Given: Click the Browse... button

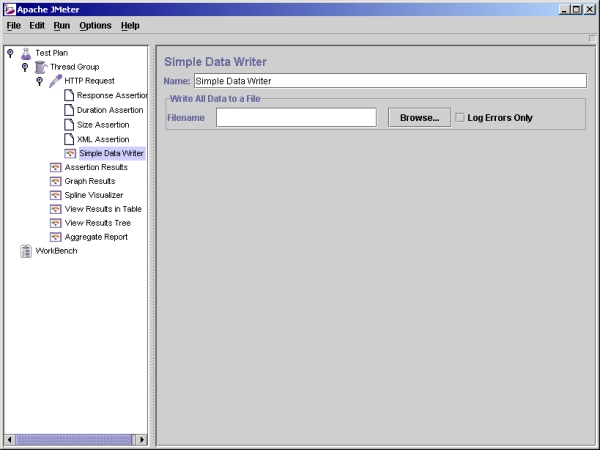Looking at the screenshot, I should click(x=419, y=117).
